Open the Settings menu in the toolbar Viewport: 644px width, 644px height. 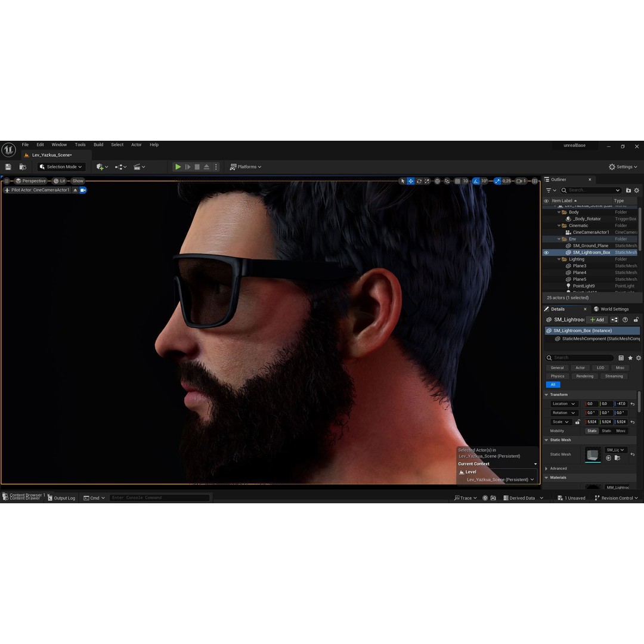click(623, 167)
